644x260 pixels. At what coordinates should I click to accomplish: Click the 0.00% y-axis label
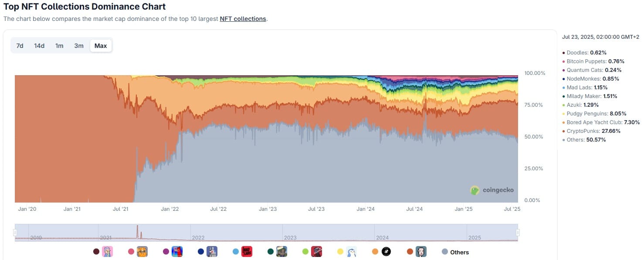tap(533, 200)
